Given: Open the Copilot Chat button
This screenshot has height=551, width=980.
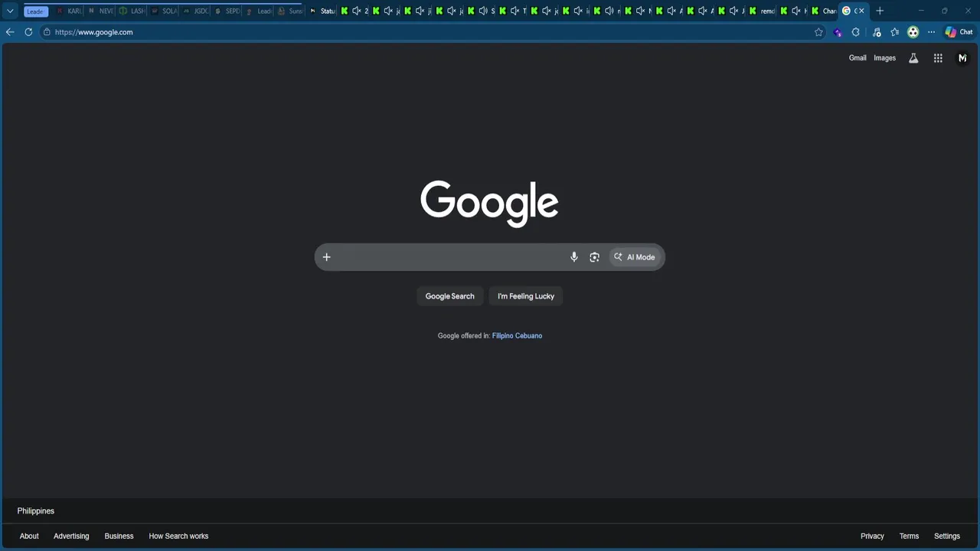Looking at the screenshot, I should [959, 32].
